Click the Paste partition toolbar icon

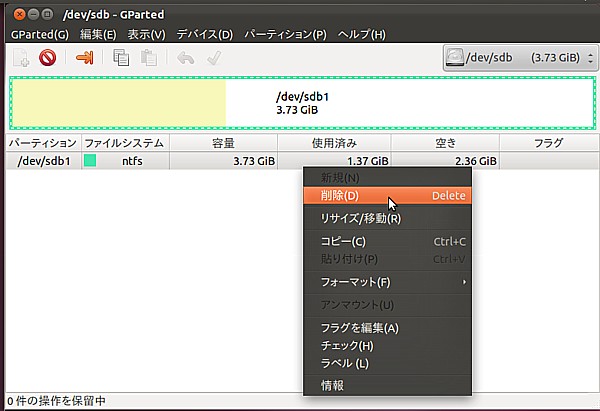point(149,58)
